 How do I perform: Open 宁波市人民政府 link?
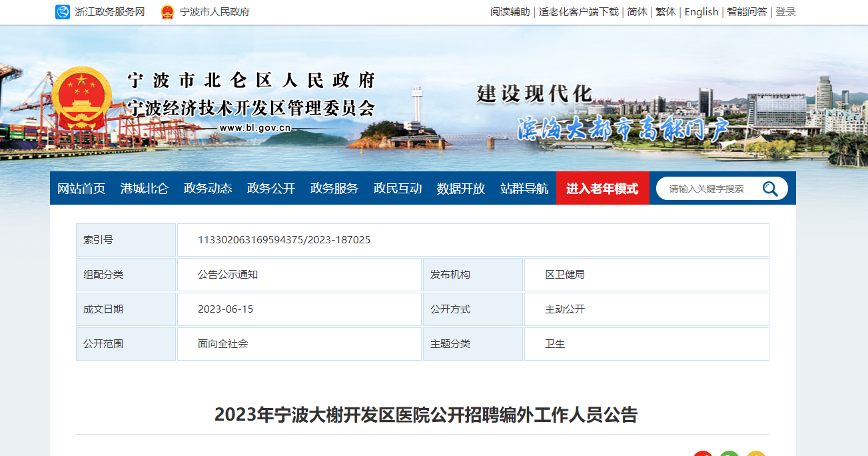215,12
